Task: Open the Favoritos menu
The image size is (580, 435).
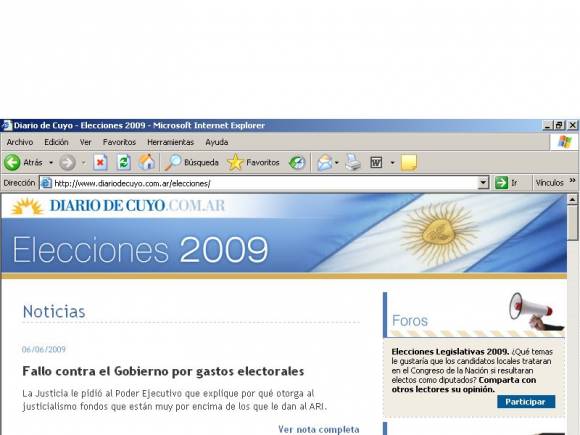Action: 119,142
